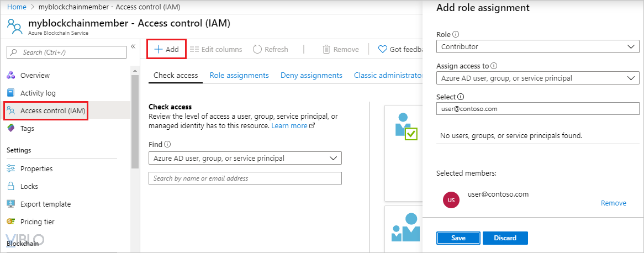Click Remove link for user@contoso.com
Viewport: 644px width, 253px height.
pyautogui.click(x=613, y=203)
